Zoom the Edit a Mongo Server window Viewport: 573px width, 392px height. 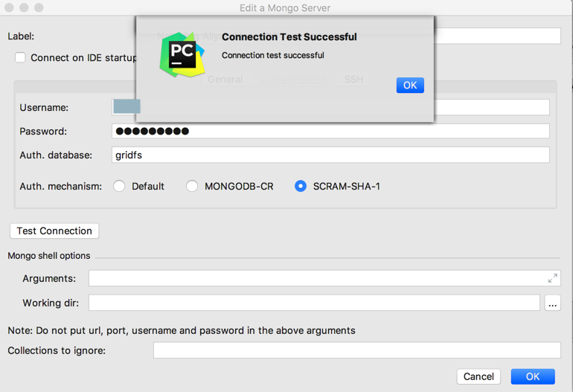(39, 7)
